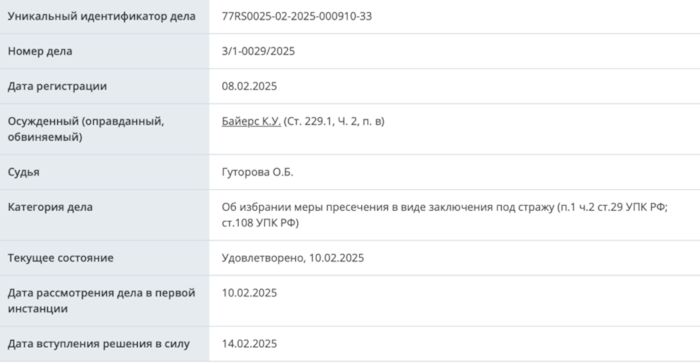Viewport: 700px width, 364px height.
Task: Click category text about заключения под стражу
Action: 445,215
